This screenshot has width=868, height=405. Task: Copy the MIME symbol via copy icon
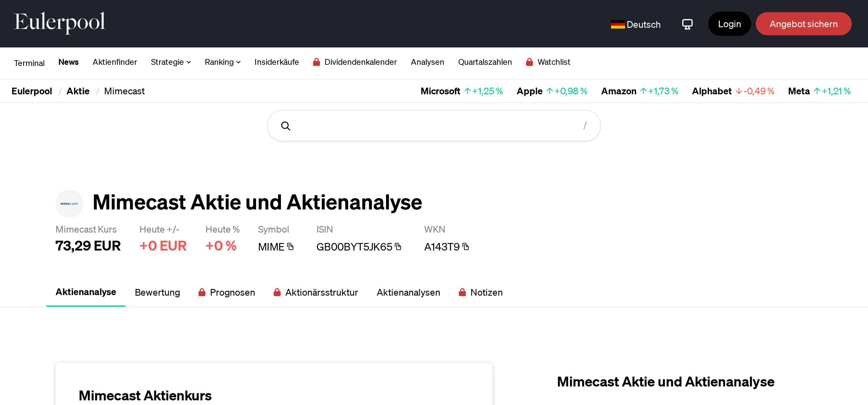tap(290, 247)
